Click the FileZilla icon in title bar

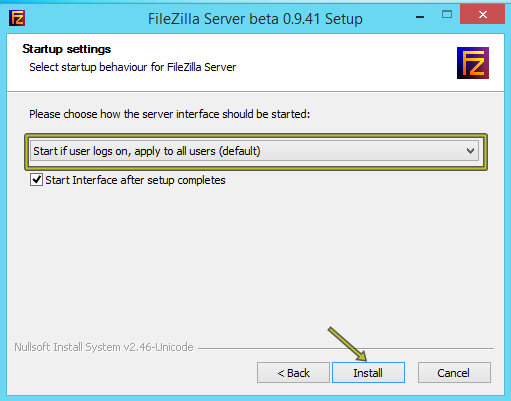point(17,18)
